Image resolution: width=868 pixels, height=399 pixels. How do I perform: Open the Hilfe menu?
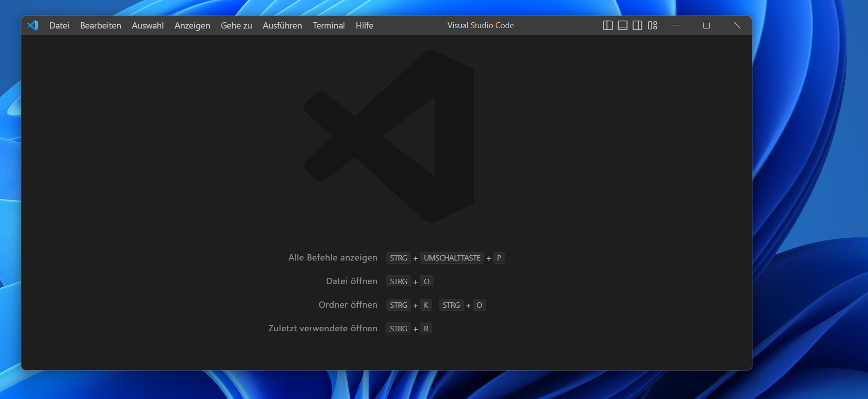(364, 25)
